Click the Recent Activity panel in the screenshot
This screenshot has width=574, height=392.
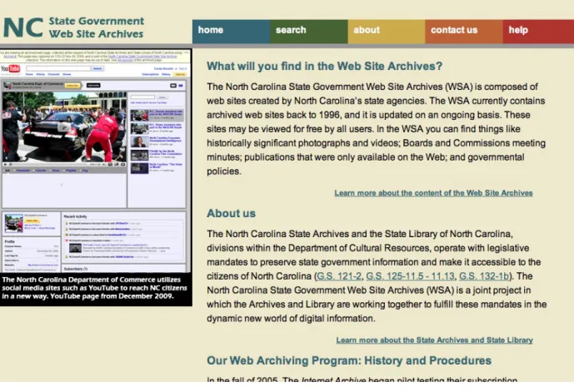click(124, 237)
